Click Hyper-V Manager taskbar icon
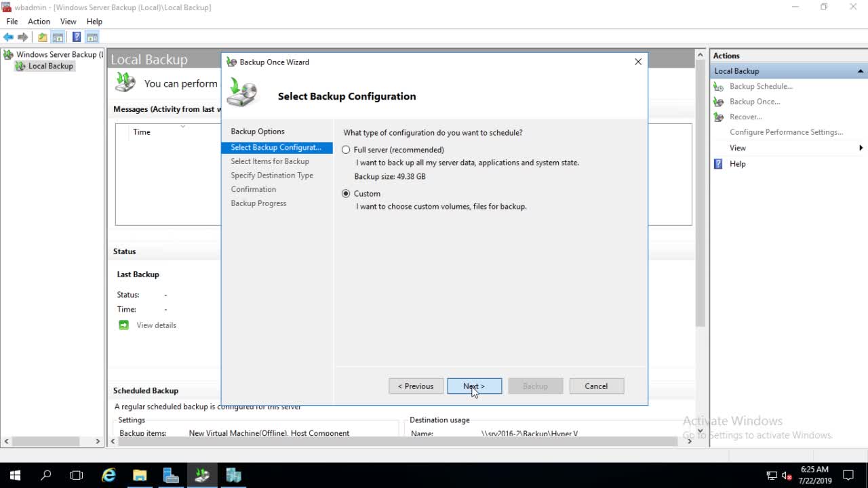 [233, 475]
